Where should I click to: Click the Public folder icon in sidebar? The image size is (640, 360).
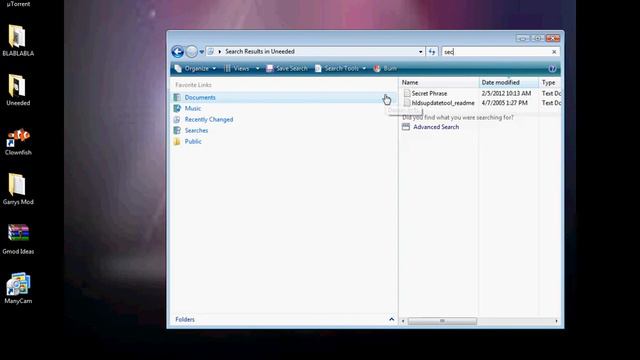(177, 141)
